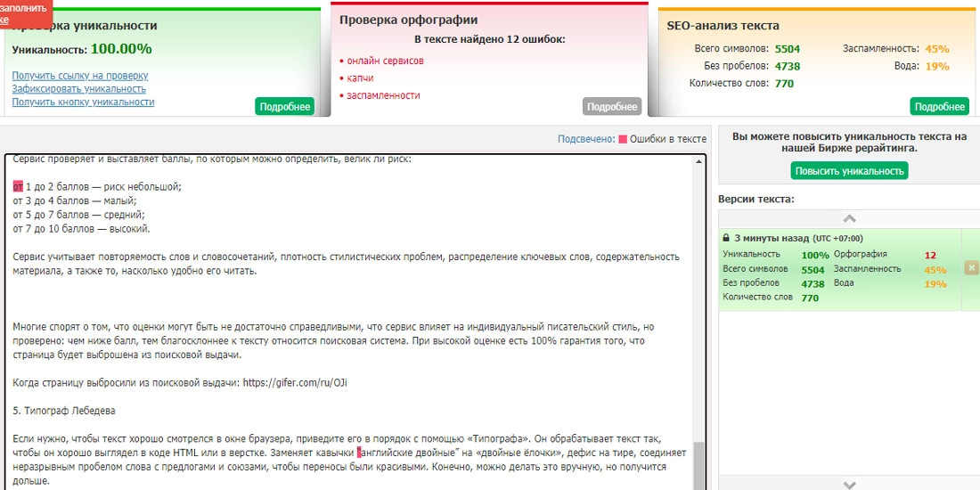Click 'Зафиксировать уникальность' link
The width and height of the screenshot is (980, 490).
(x=79, y=89)
